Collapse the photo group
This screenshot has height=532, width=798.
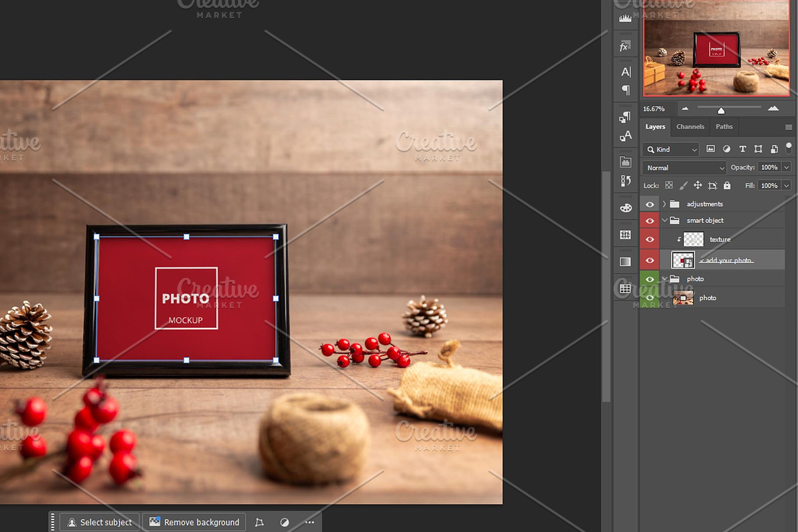click(664, 279)
